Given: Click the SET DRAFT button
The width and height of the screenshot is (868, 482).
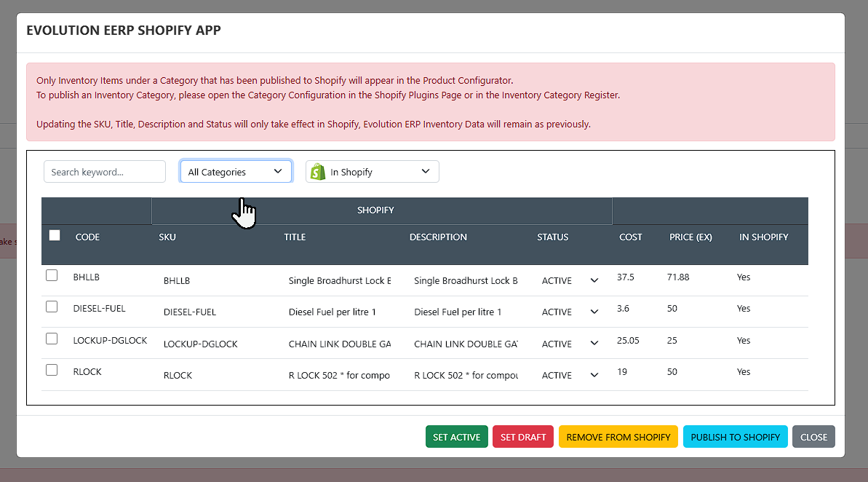Looking at the screenshot, I should tap(523, 437).
